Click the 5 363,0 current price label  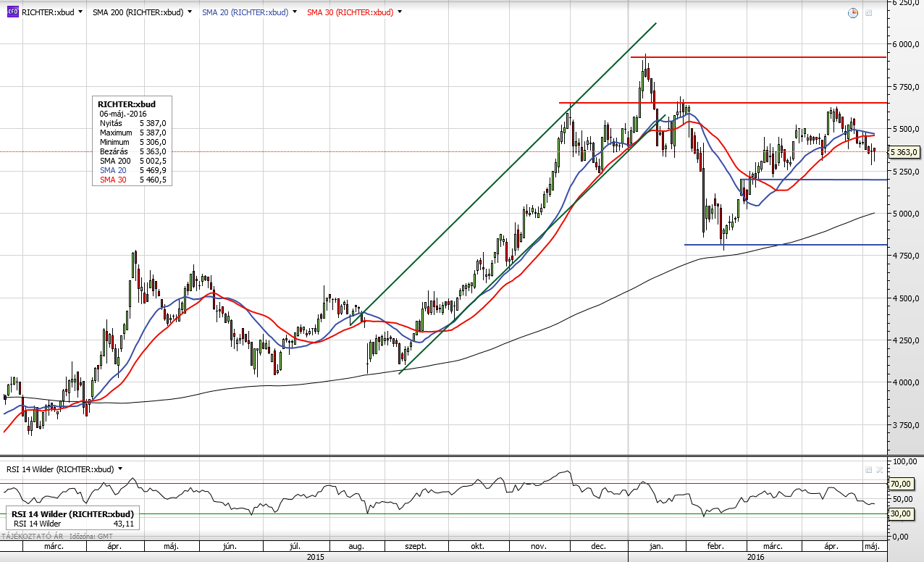click(x=904, y=152)
